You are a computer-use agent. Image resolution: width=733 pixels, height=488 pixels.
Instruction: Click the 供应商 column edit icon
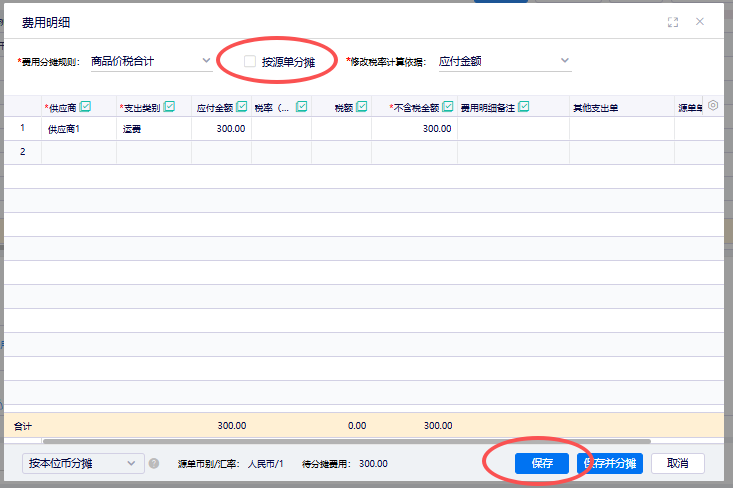(x=85, y=107)
